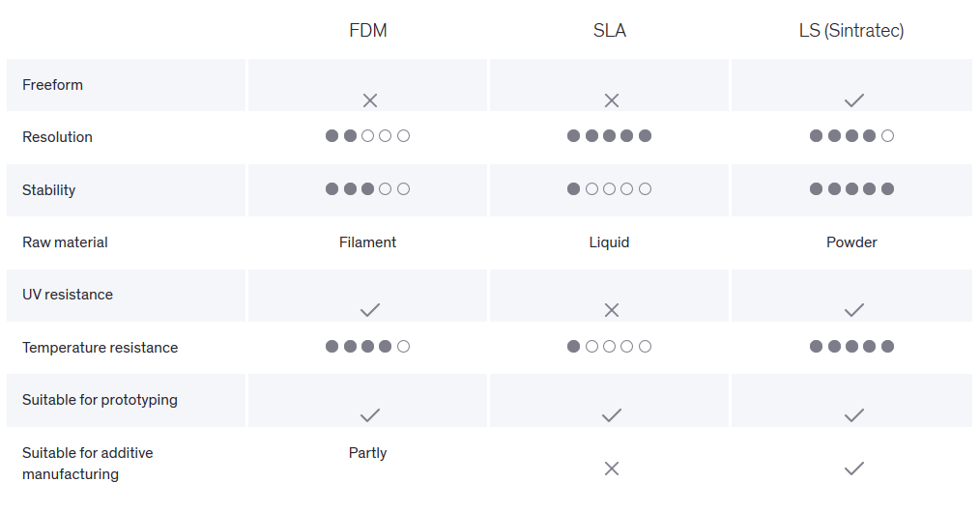This screenshot has width=980, height=511.
Task: Click the LS Temperature resistance rating dots
Action: (x=851, y=346)
